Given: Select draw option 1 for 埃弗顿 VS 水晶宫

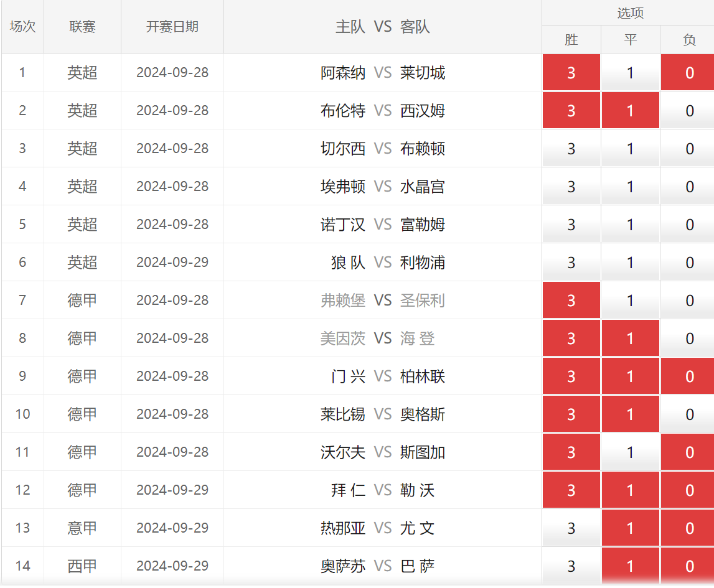Looking at the screenshot, I should 630,186.
